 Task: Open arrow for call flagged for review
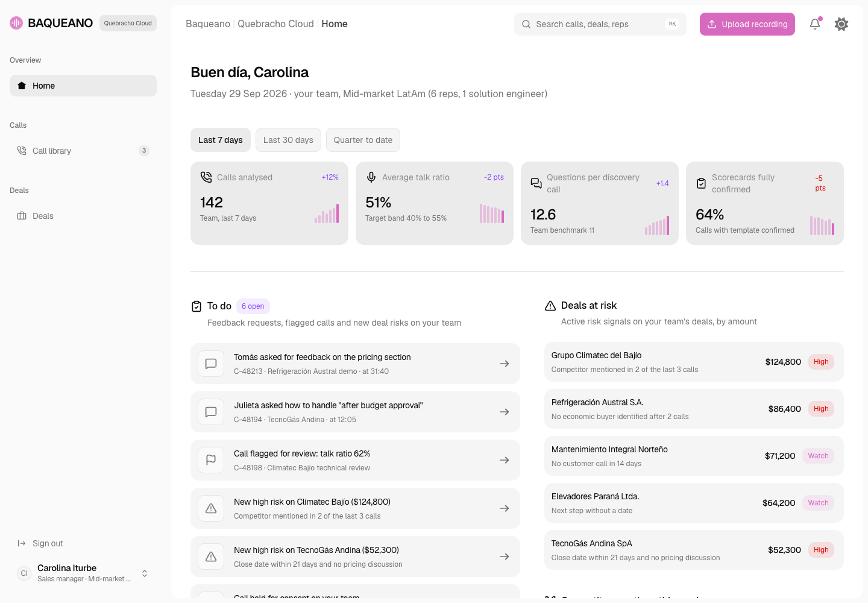pyautogui.click(x=505, y=460)
